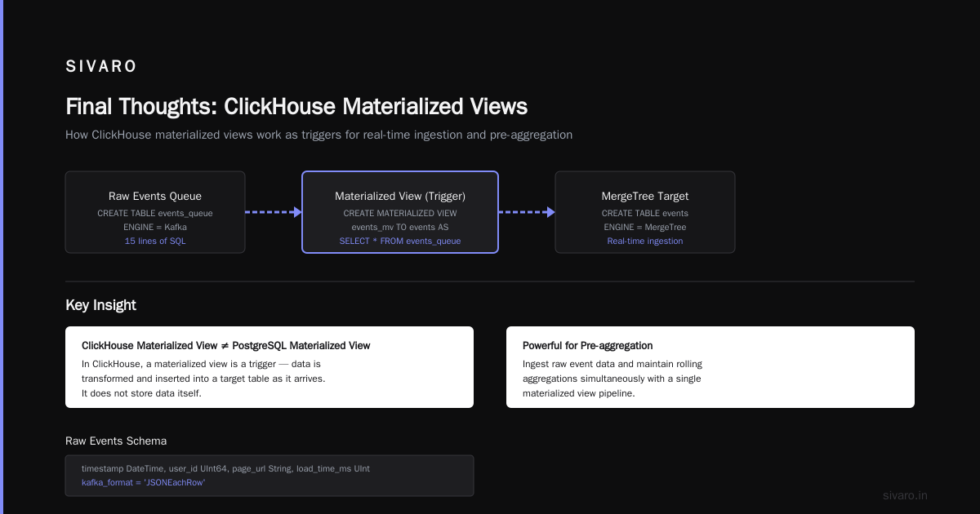980x514 pixels.
Task: Click the 'Real-time ingestion' label
Action: click(645, 241)
